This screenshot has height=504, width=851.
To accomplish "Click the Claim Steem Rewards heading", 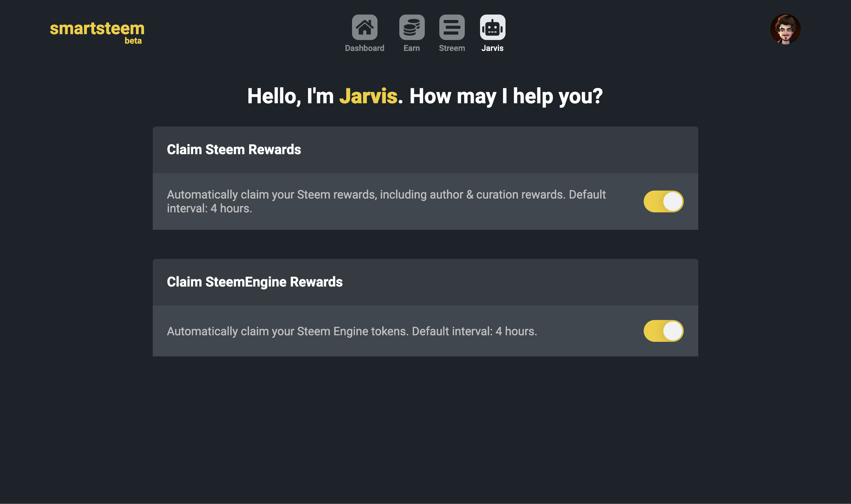I will 234,149.
